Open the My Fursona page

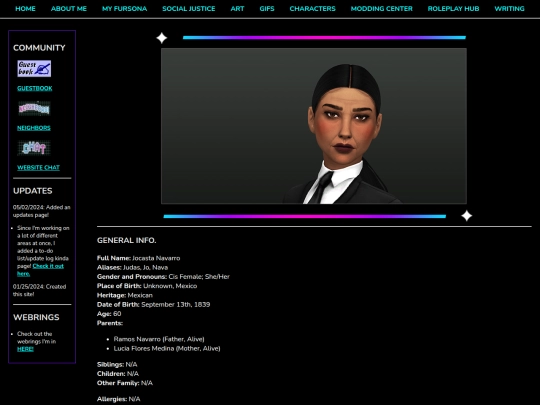pos(124,9)
